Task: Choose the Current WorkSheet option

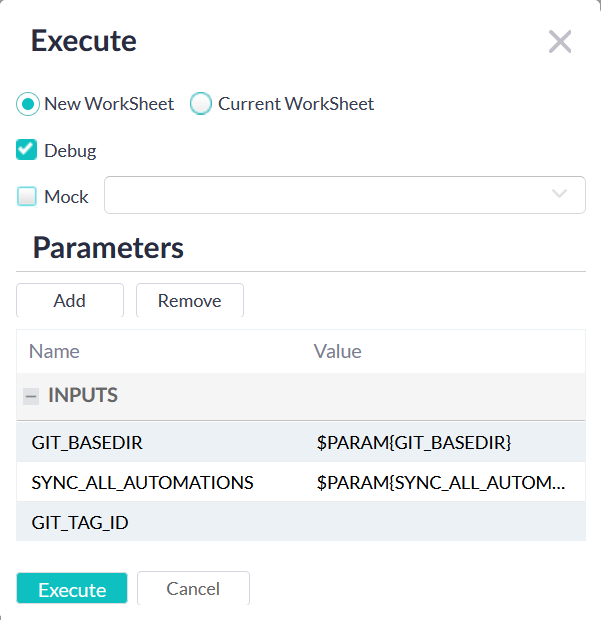Action: [x=201, y=104]
